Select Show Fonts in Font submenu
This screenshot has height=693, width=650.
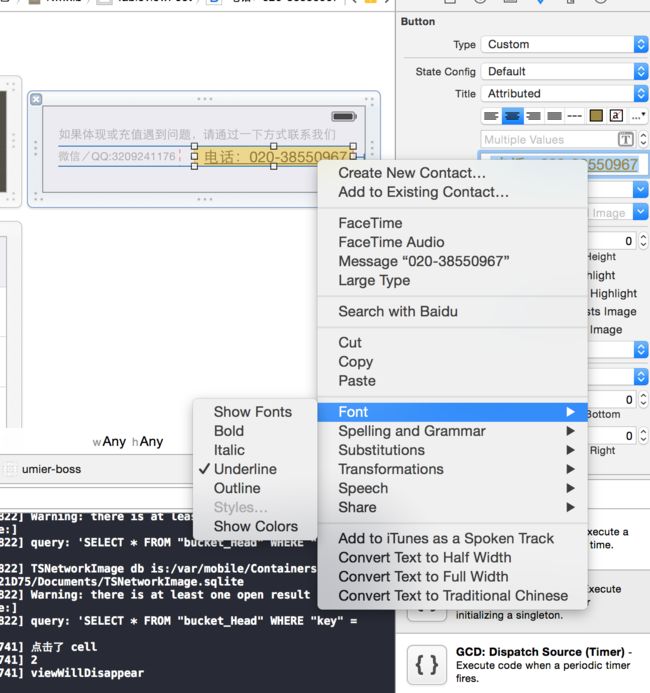tap(255, 411)
